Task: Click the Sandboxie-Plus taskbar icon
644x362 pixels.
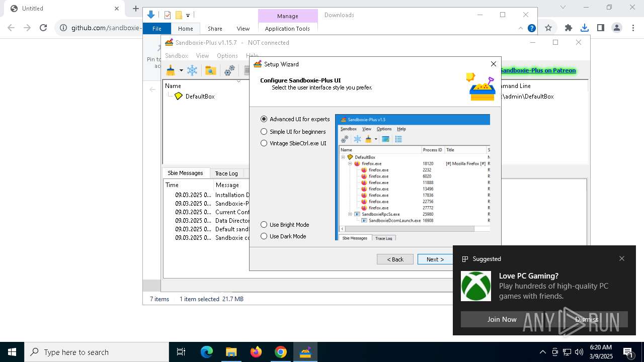Action: (x=305, y=352)
